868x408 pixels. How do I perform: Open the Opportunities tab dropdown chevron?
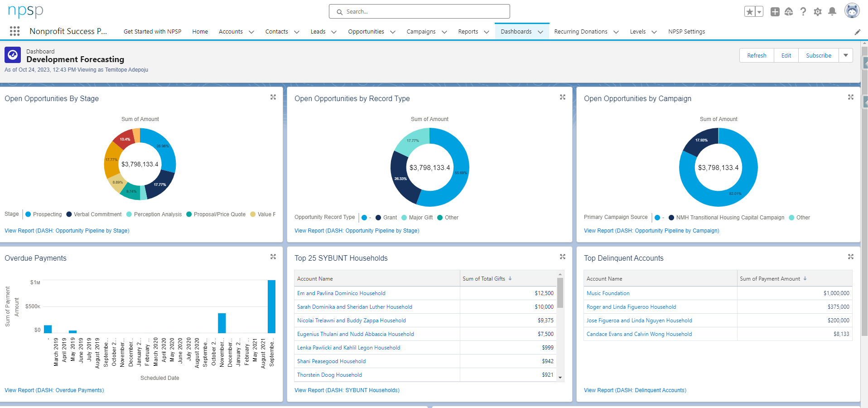[x=393, y=32]
